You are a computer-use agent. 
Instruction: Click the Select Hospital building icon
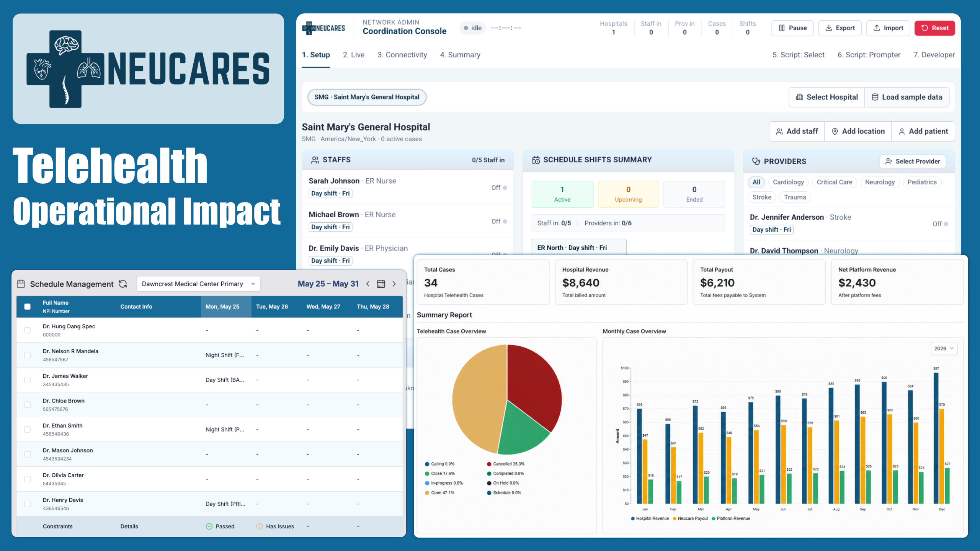pyautogui.click(x=799, y=97)
